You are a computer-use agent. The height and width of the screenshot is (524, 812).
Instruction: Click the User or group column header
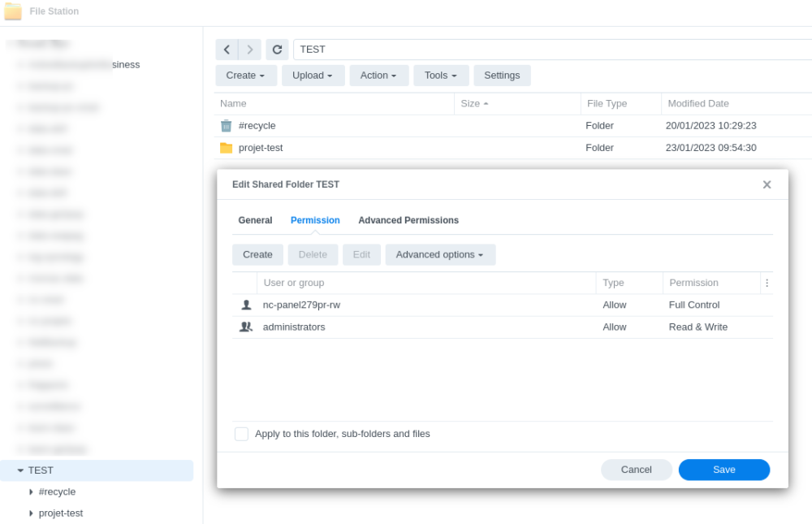[426, 283]
